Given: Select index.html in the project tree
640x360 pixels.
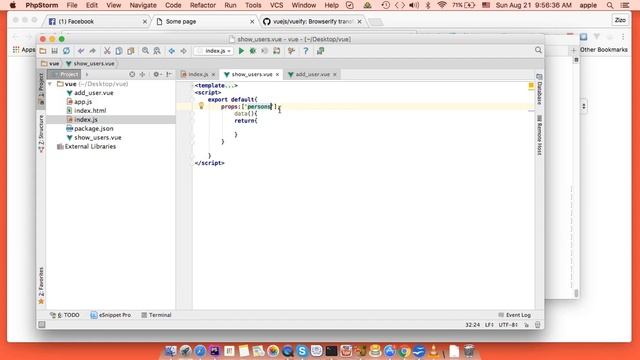Looking at the screenshot, I should click(x=90, y=111).
